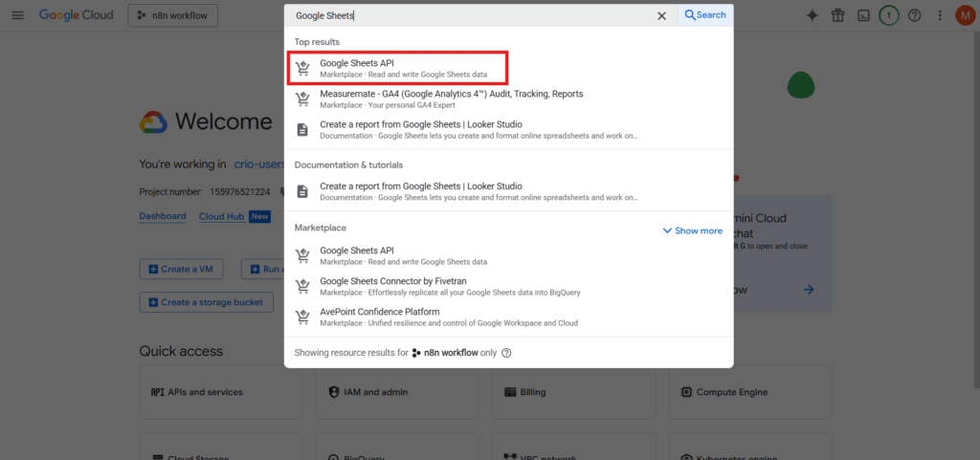Open the notifications badge showing 1
Image resolution: width=980 pixels, height=460 pixels.
coord(889,15)
